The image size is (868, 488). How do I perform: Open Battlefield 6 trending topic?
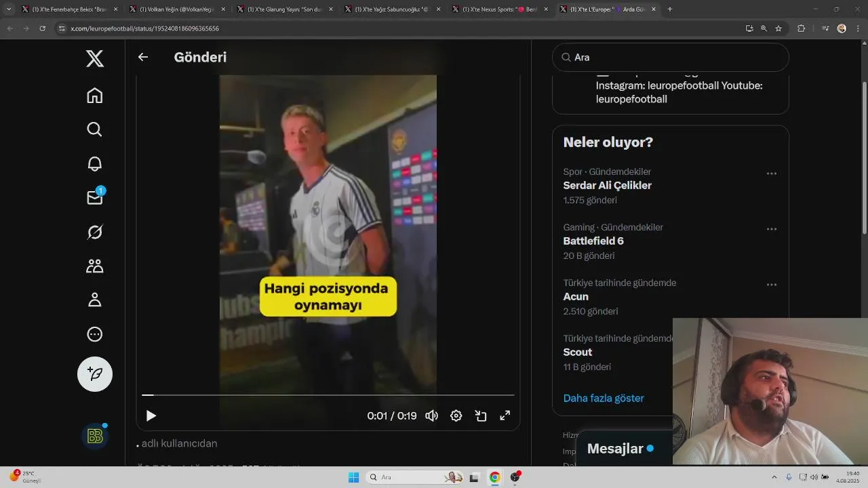tap(593, 241)
